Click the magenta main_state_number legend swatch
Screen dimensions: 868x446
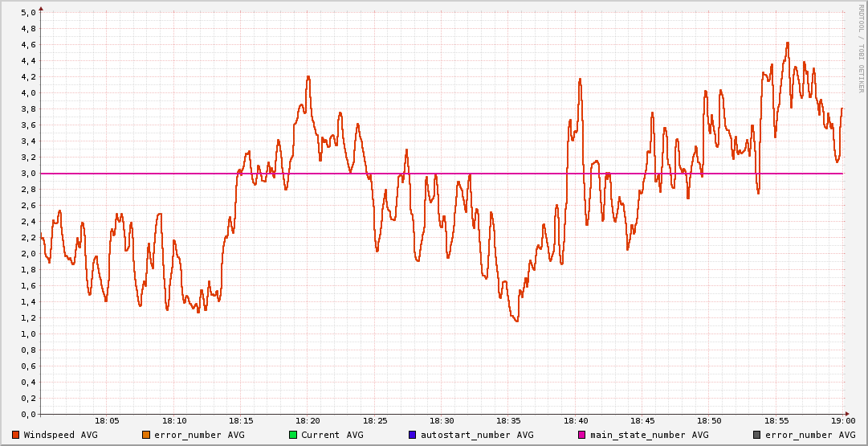pos(582,435)
